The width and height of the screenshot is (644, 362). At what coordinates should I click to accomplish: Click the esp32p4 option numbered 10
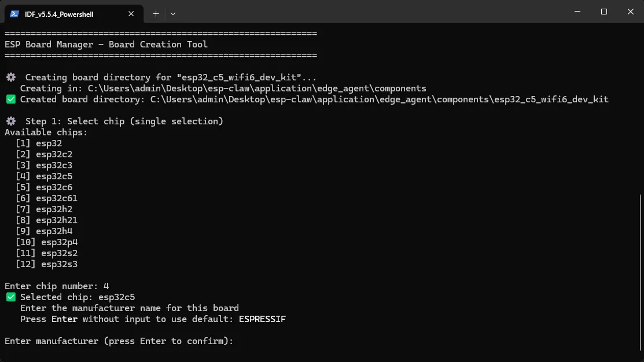click(46, 242)
